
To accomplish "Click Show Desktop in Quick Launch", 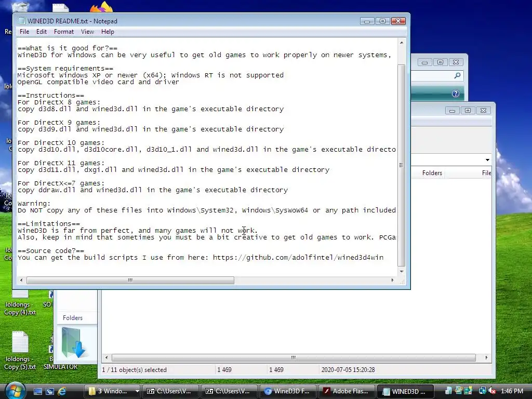I will (37, 391).
